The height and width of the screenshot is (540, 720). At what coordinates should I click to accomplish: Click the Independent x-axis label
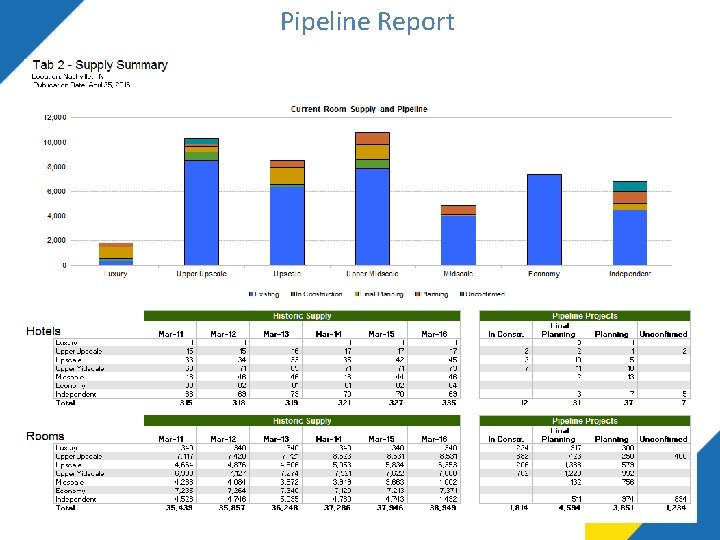pyautogui.click(x=630, y=274)
